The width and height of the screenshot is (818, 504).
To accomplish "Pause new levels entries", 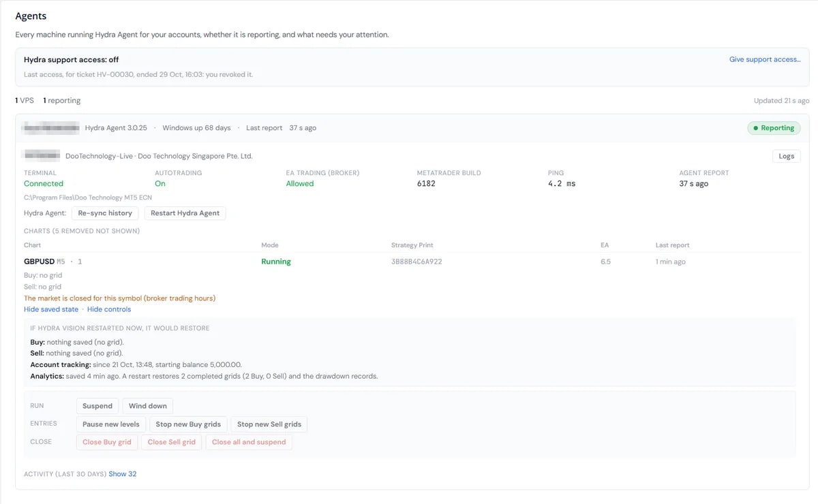I will pyautogui.click(x=111, y=424).
